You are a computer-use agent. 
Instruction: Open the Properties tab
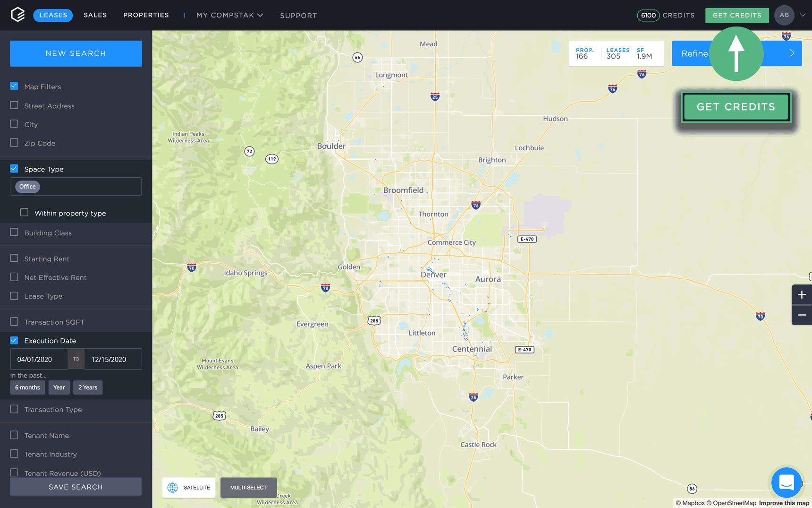click(x=146, y=15)
